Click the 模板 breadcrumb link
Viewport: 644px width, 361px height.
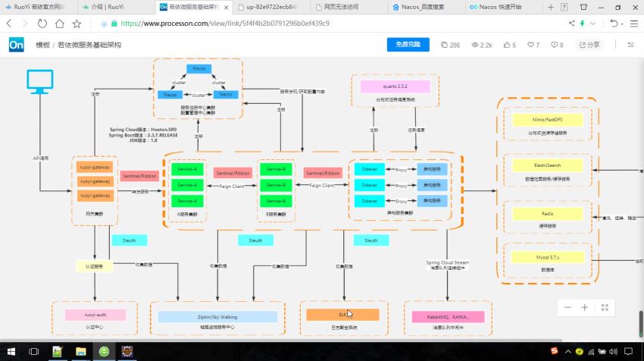tap(42, 46)
